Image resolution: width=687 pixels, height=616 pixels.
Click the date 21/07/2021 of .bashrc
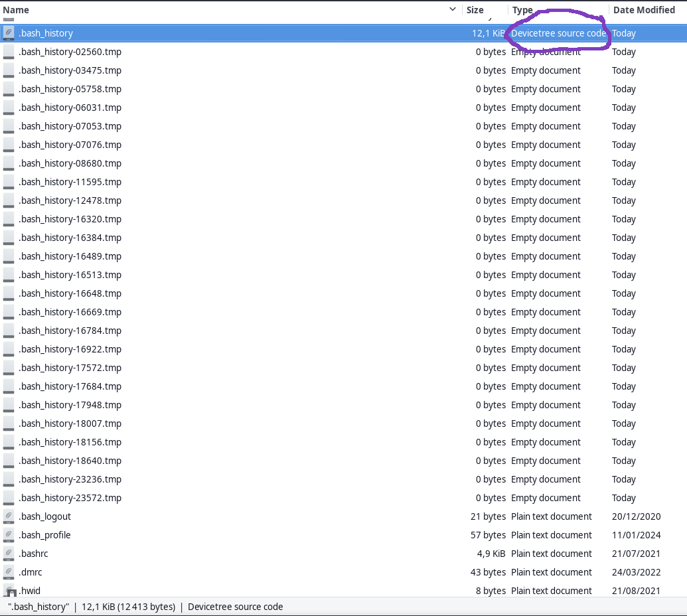coord(636,554)
